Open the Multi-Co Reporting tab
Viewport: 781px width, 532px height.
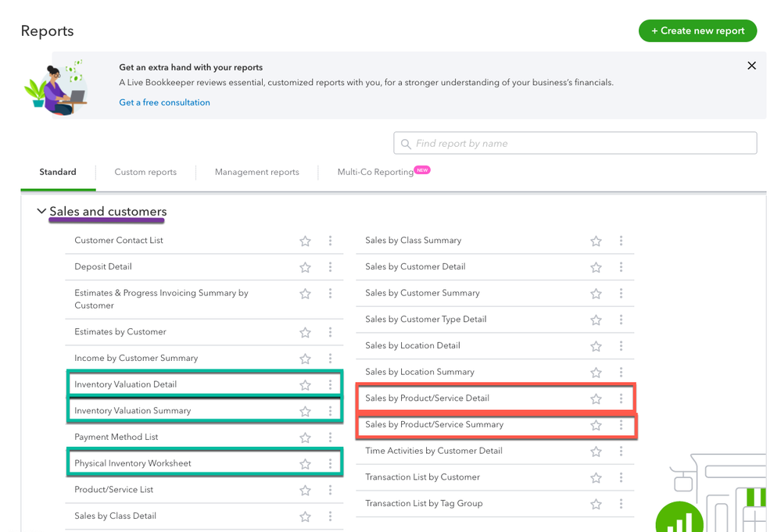(373, 172)
